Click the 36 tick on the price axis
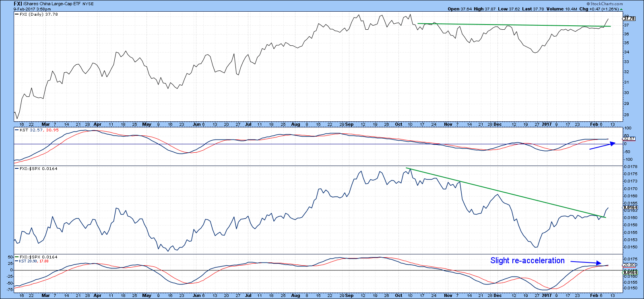 [626, 34]
